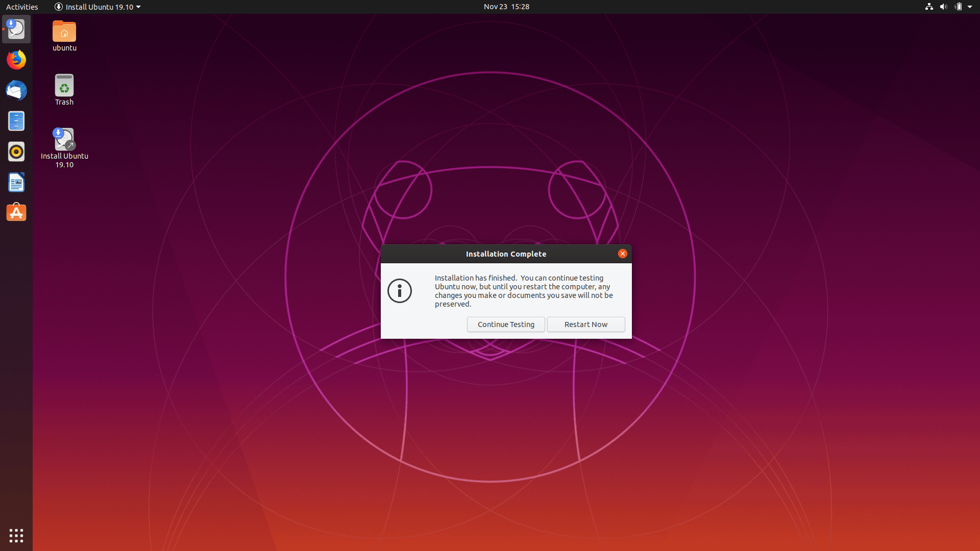Open the Activities overview
The width and height of the screenshot is (980, 551).
pyautogui.click(x=22, y=7)
